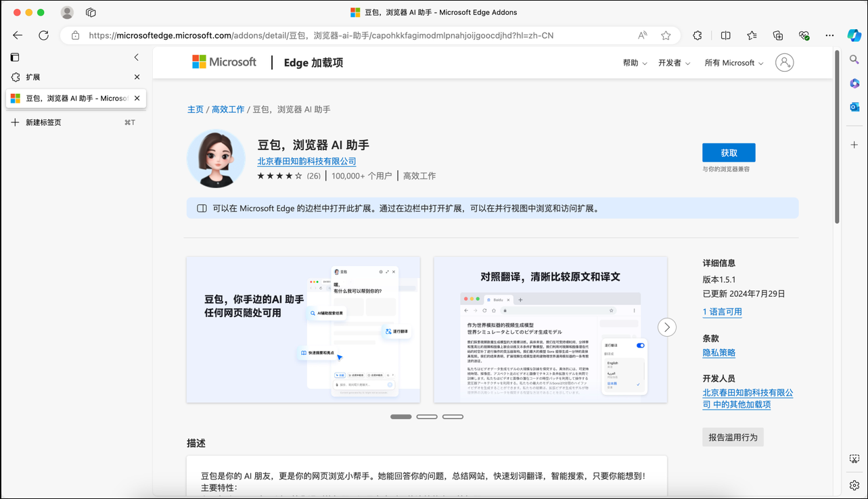This screenshot has height=499, width=868.
Task: Open the Edge 加载项 home title
Action: 313,63
